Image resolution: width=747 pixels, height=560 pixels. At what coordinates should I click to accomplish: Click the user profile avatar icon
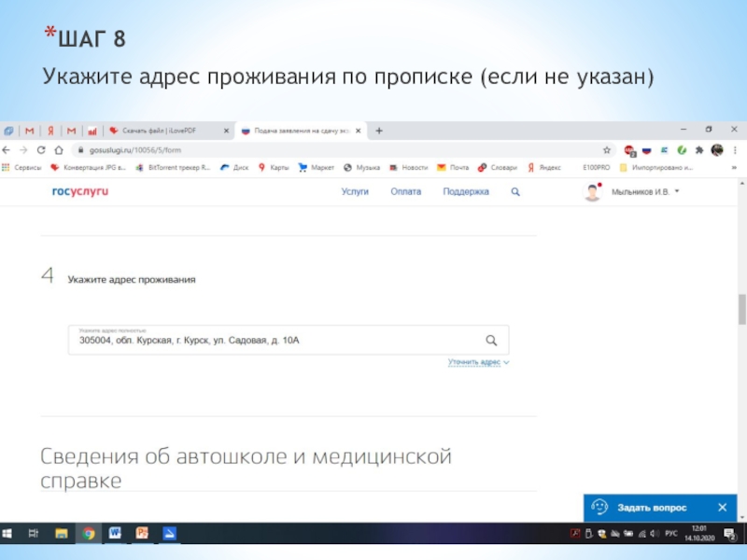click(592, 191)
